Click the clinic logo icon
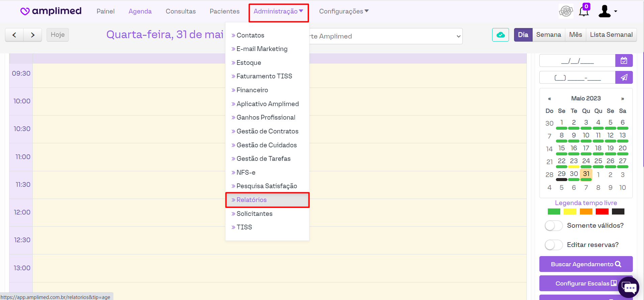 (x=566, y=11)
